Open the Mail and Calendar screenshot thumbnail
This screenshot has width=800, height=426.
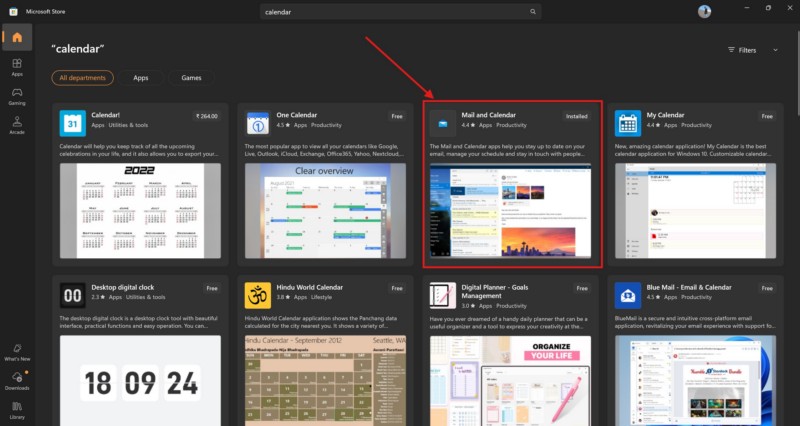[x=512, y=211]
